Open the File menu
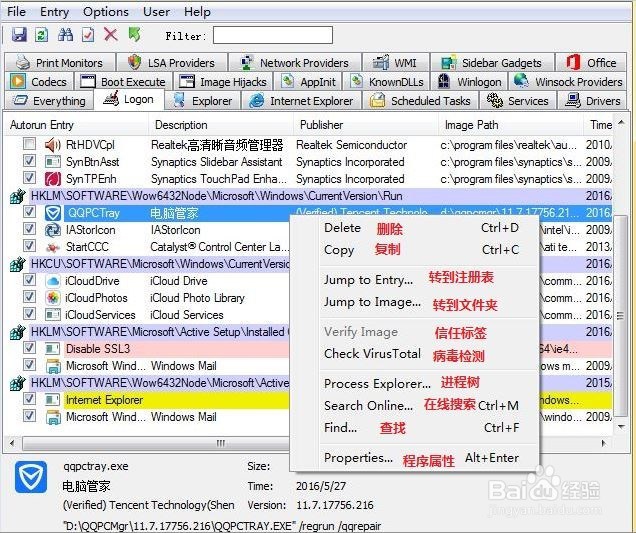The width and height of the screenshot is (636, 533). [17, 11]
